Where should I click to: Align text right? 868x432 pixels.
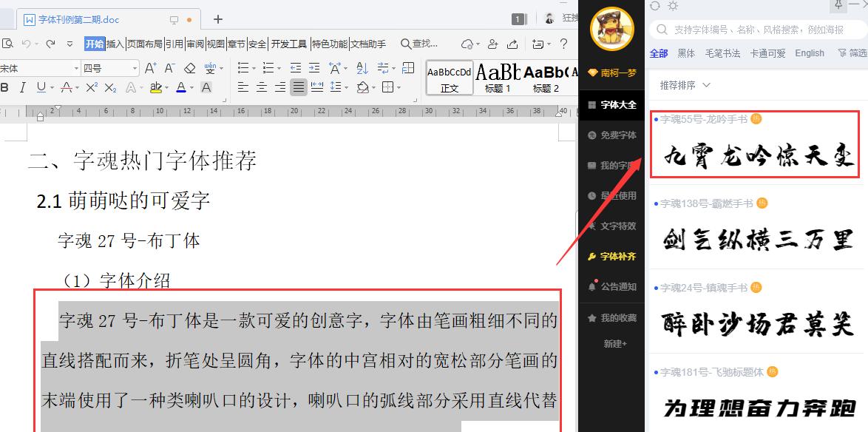[280, 87]
